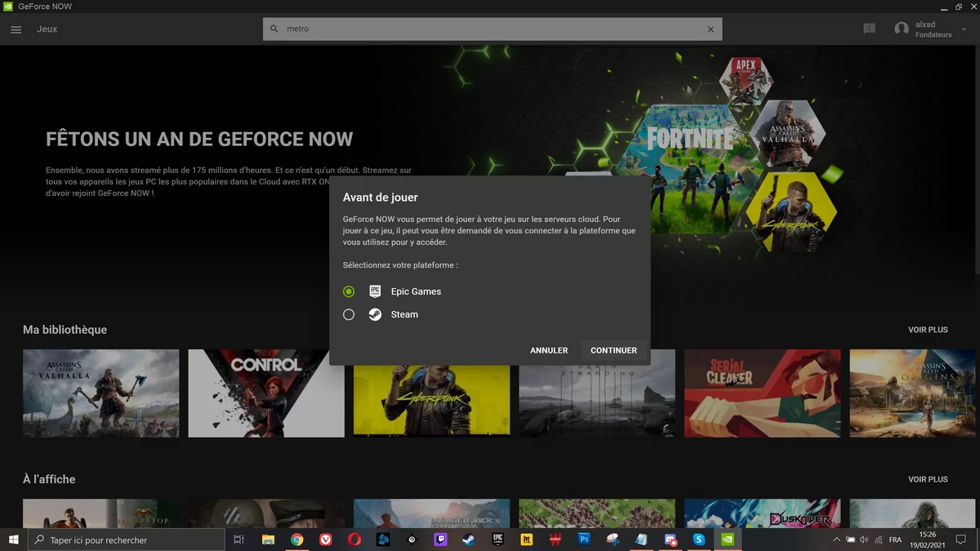The image size is (980, 551).
Task: Click the Apex banner hexagon
Action: pos(746,81)
